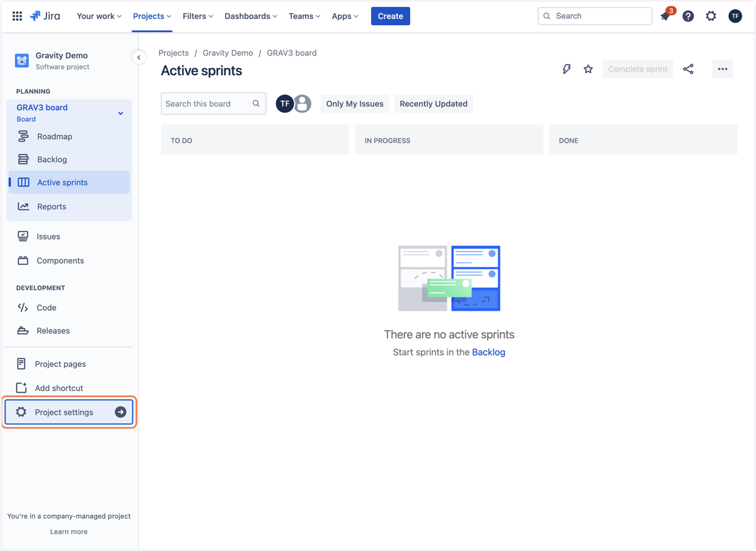Viewport: 756px width, 551px height.
Task: Open the Filters dropdown
Action: click(x=198, y=16)
